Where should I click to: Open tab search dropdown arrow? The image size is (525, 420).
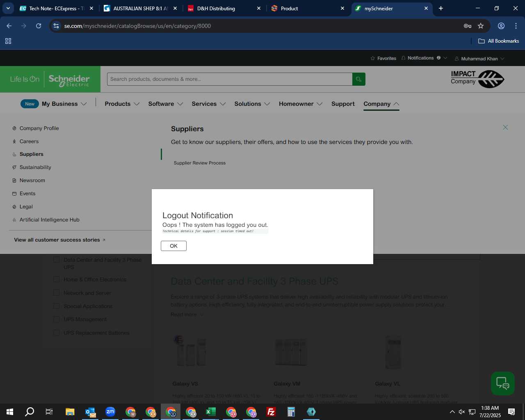[8, 8]
